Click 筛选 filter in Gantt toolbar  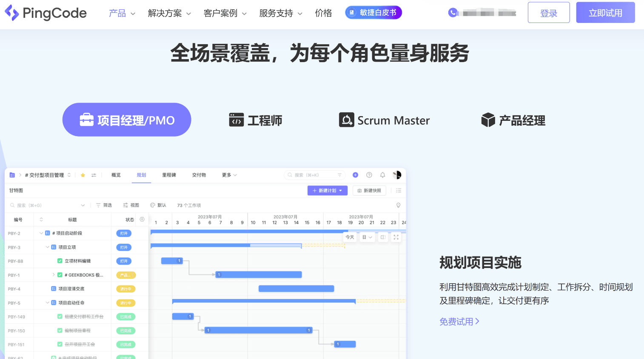(x=104, y=205)
